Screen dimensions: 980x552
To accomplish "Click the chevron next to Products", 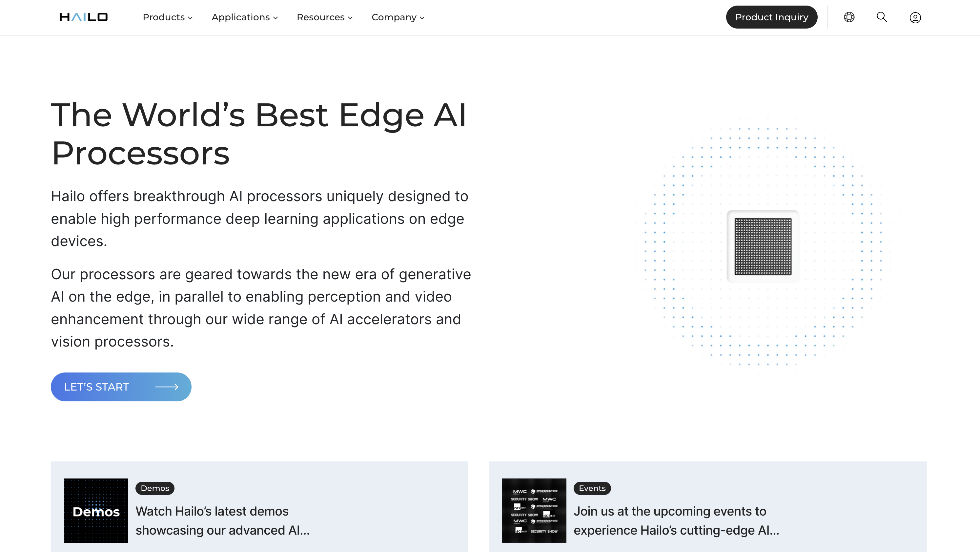I will coord(190,18).
